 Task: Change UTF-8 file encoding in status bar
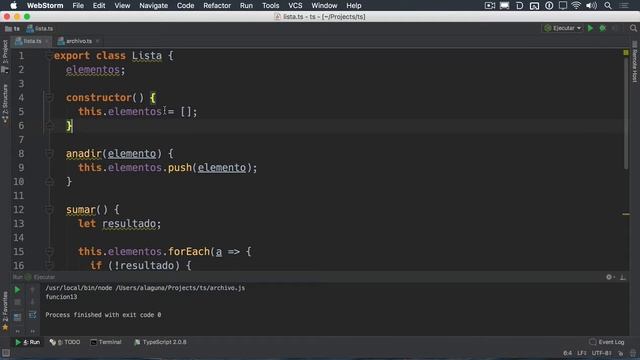602,353
